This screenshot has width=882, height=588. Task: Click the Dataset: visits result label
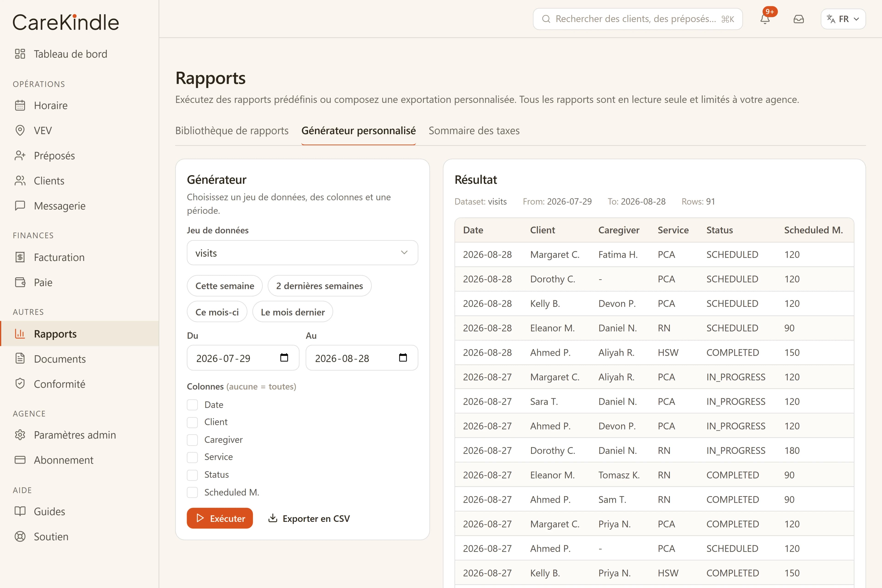[x=480, y=201]
